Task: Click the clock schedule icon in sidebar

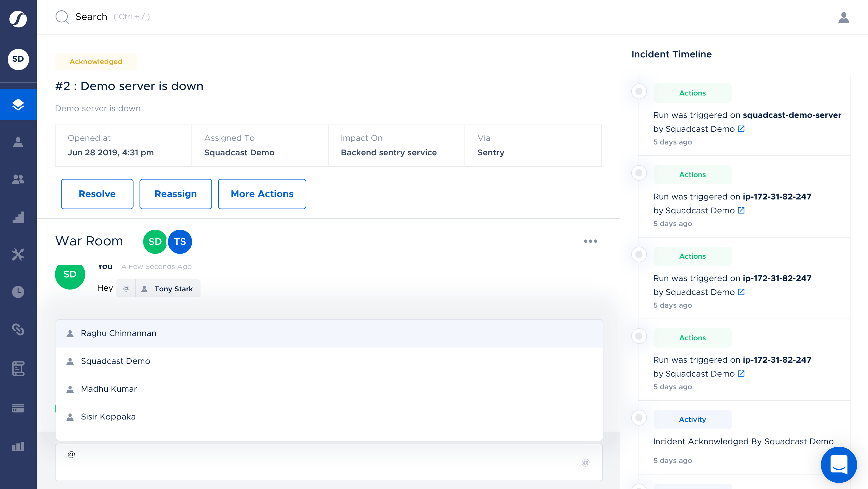Action: pos(18,292)
